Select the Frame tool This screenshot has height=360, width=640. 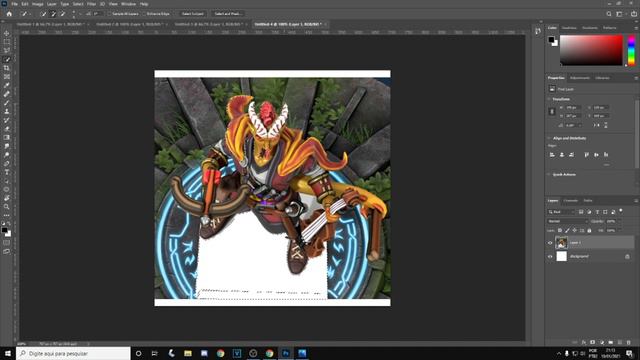point(7,77)
